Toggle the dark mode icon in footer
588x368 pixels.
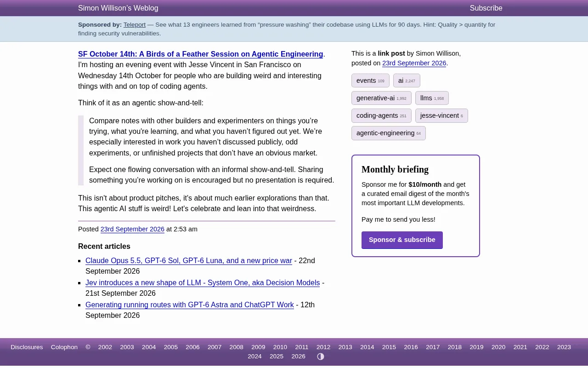pos(321,356)
